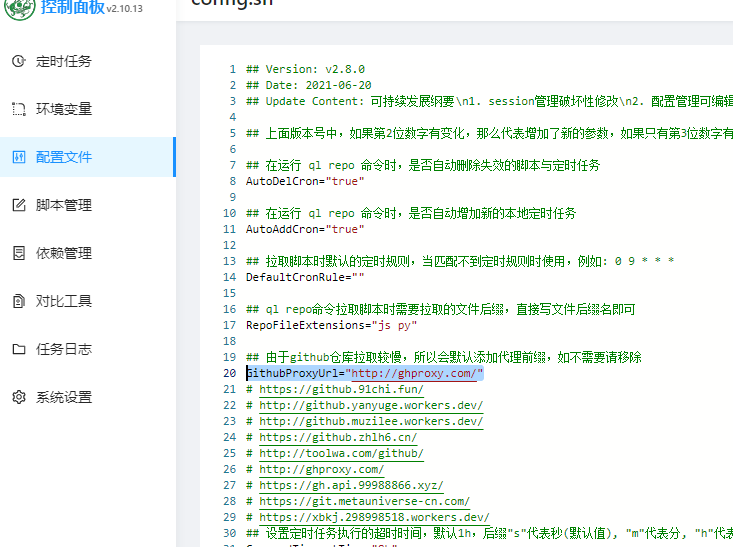Click the DefaultCronRule="" line
733x547 pixels.
(x=305, y=277)
